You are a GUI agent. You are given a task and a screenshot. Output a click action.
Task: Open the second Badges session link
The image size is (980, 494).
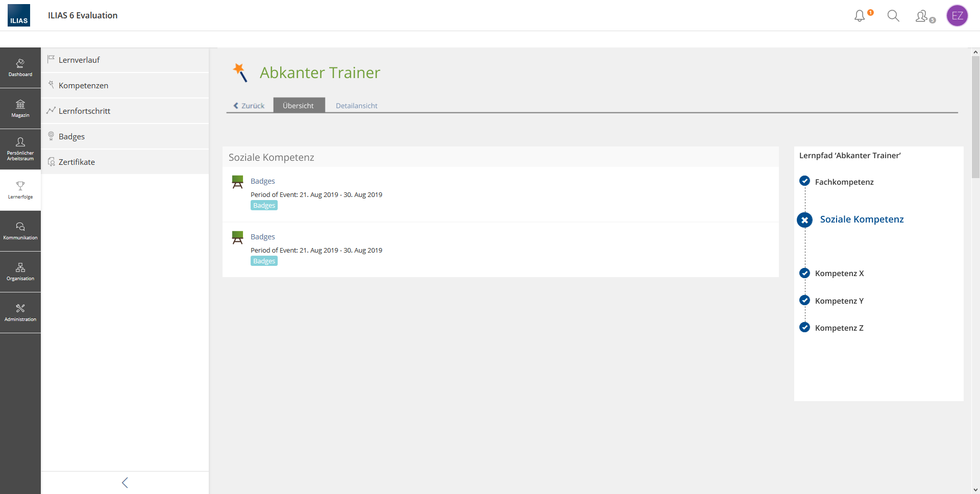pos(263,237)
